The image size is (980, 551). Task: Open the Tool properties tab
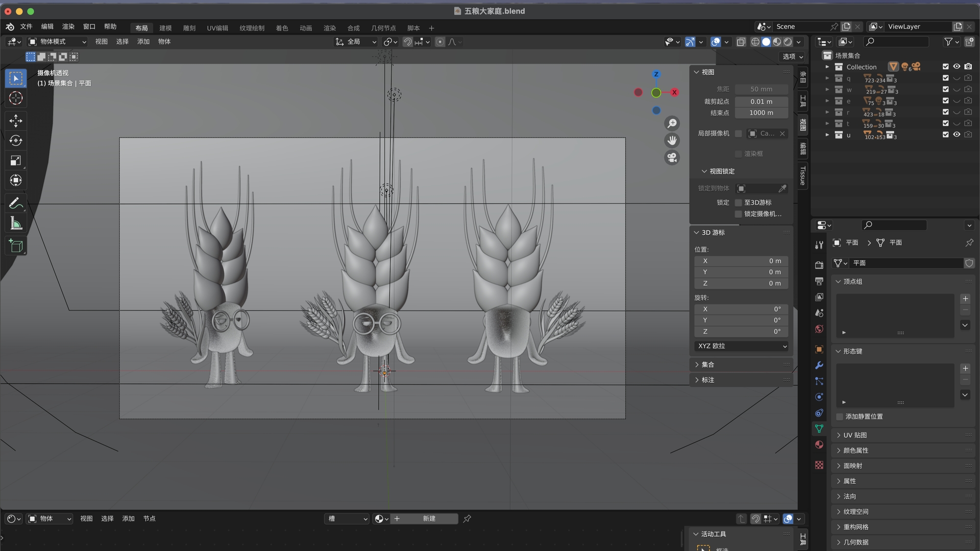click(819, 245)
